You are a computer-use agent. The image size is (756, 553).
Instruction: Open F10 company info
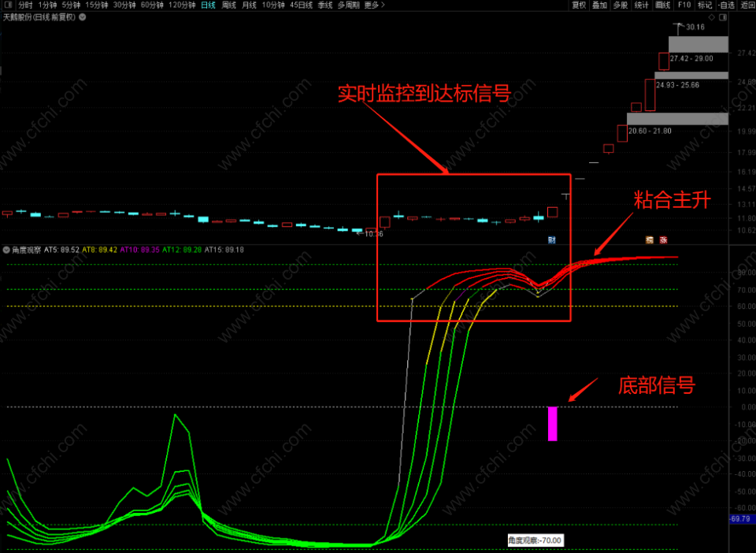point(684,5)
